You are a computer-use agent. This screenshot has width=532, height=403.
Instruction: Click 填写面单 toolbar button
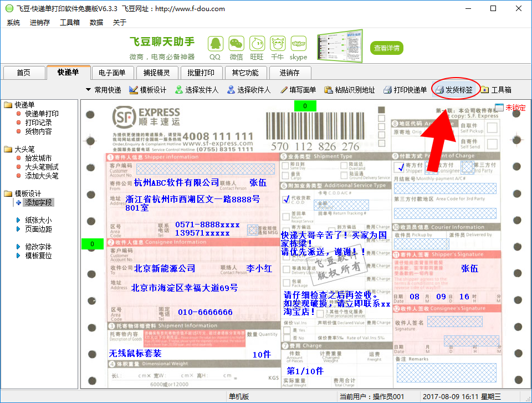298,90
